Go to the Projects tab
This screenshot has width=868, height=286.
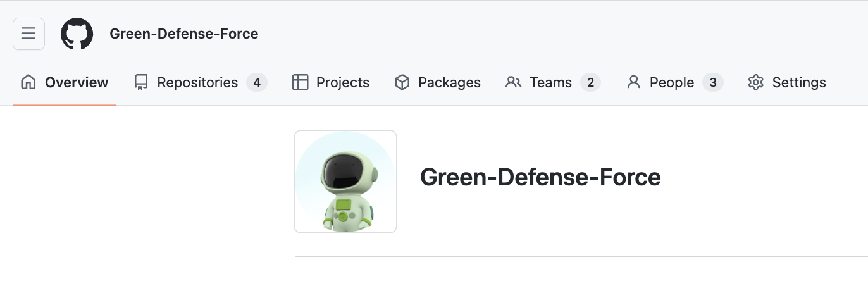[331, 82]
